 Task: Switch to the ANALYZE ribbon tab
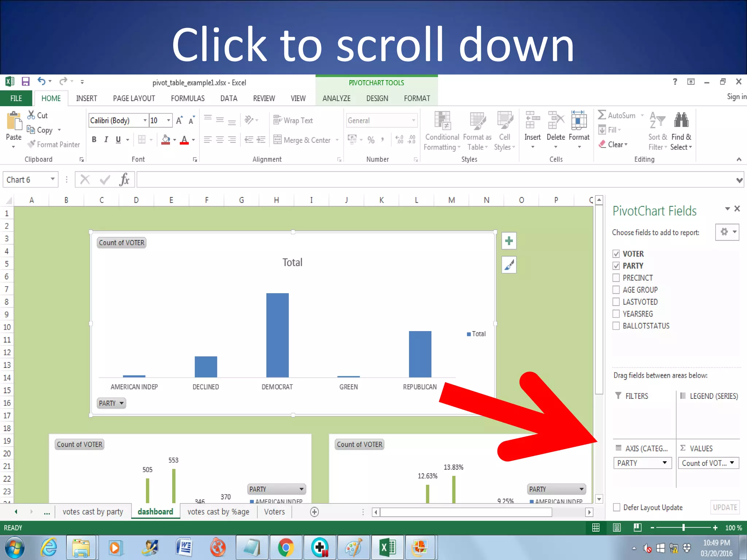336,98
